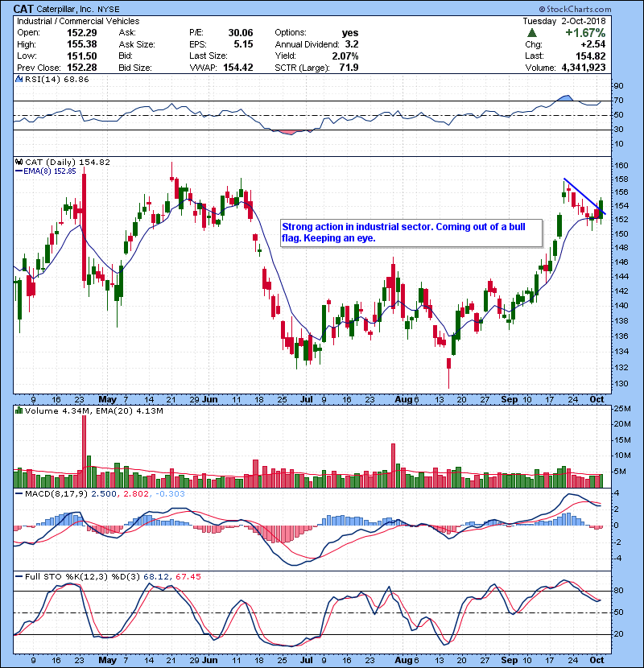Click the MACD histogram value -0.303
The image size is (644, 668).
pos(170,494)
